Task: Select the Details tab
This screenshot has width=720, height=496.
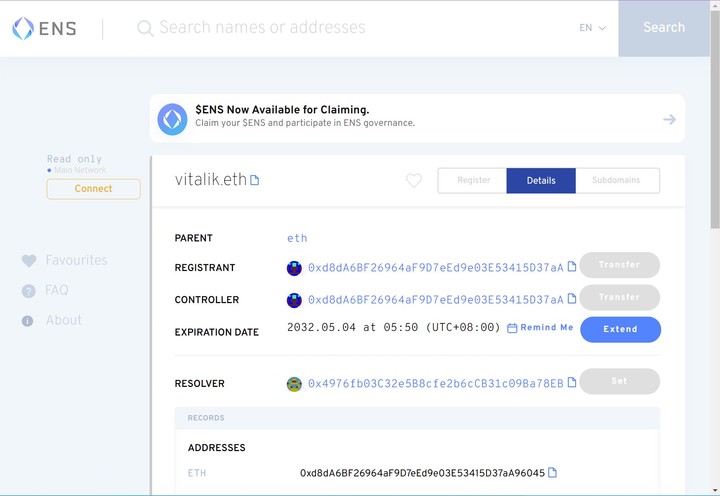Action: (x=541, y=181)
